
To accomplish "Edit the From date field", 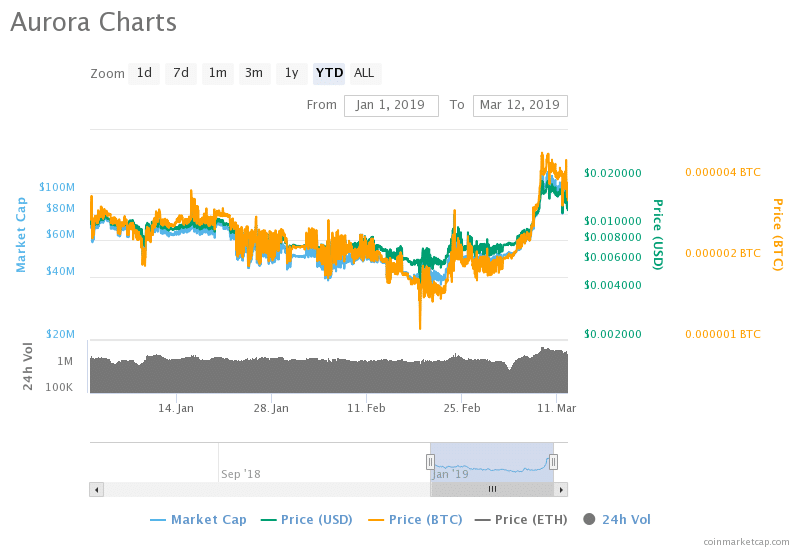I will (x=391, y=106).
